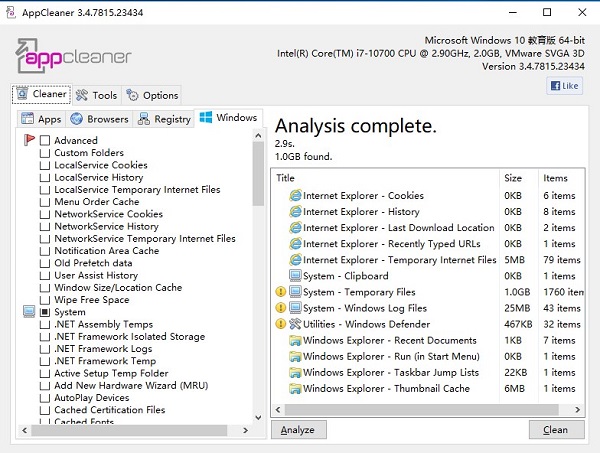Screen dimensions: 600x453
Task: Click the red flag icon beside Advanced
Action: [29, 140]
